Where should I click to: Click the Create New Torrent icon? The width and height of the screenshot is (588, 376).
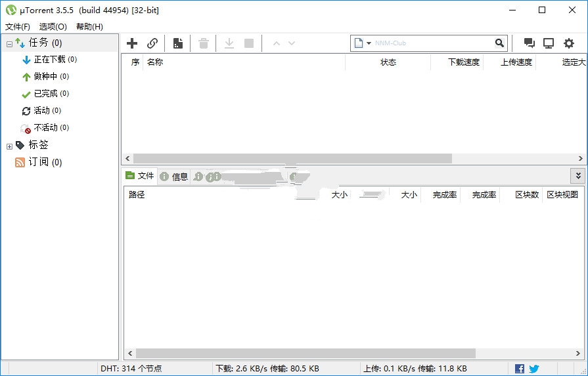pos(177,43)
